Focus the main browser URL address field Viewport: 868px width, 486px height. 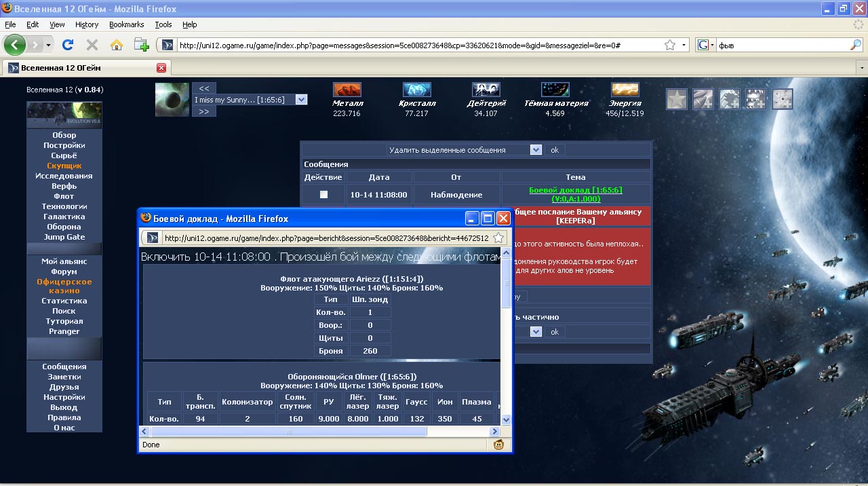(419, 45)
